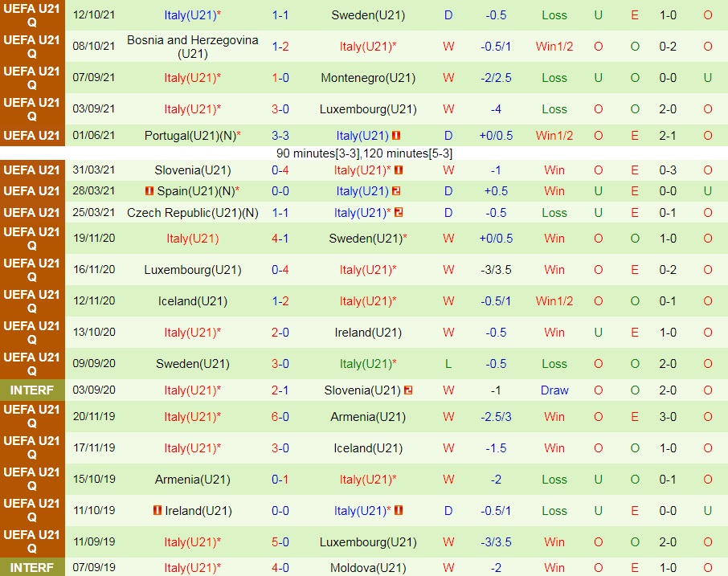This screenshot has height=576, width=728.
Task: Click handicap +0.5 in the Spain row
Action: [x=496, y=190]
